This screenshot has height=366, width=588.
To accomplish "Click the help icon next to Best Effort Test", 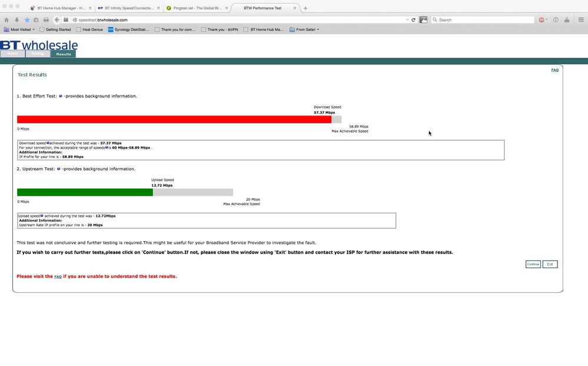I will tap(61, 96).
